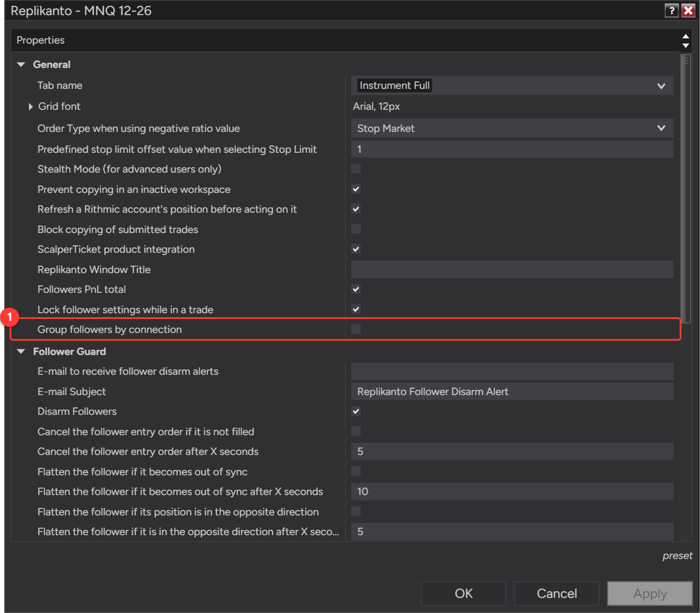The width and height of the screenshot is (700, 613).
Task: Enable Flatten the follower if out of sync
Action: point(356,471)
